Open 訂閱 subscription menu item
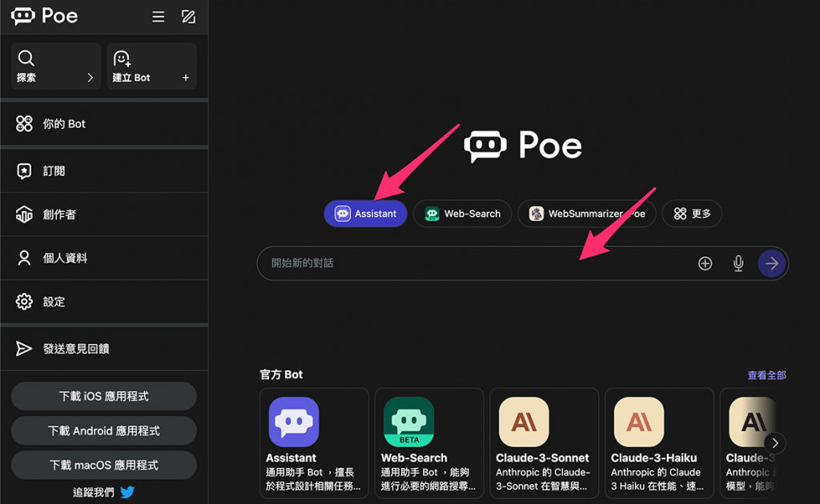Screen dimensions: 820x504 pyautogui.click(x=105, y=170)
